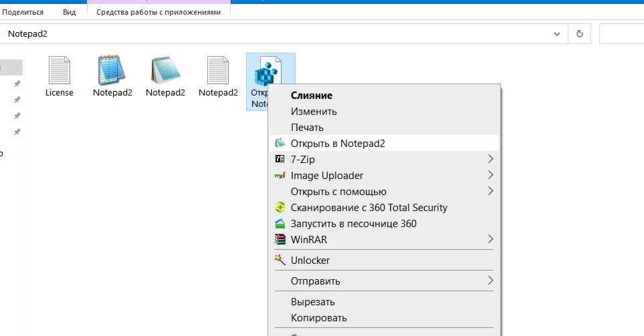Click the 360 Total Security scan icon
Image resolution: width=644 pixels, height=336 pixels.
click(x=280, y=208)
